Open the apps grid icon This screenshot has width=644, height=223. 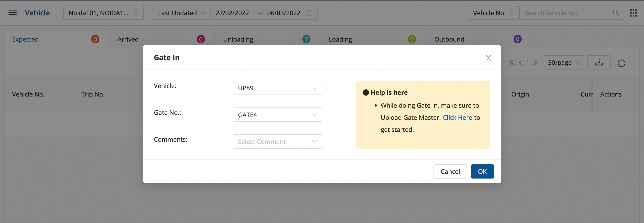click(x=633, y=13)
